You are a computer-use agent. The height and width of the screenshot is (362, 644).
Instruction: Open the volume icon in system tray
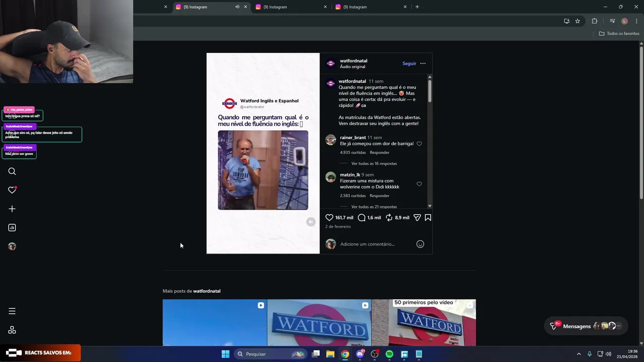608,354
